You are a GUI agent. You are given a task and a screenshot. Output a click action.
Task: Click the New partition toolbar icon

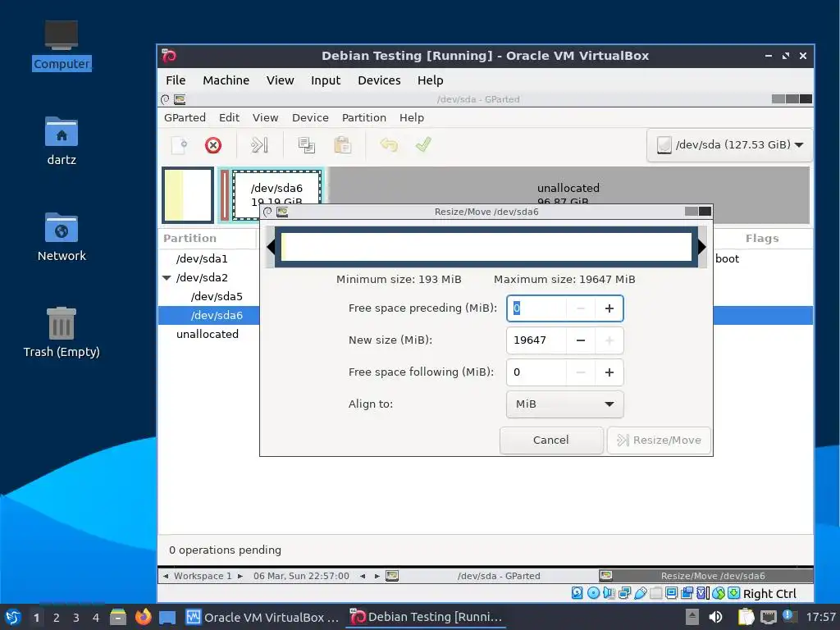pyautogui.click(x=179, y=145)
